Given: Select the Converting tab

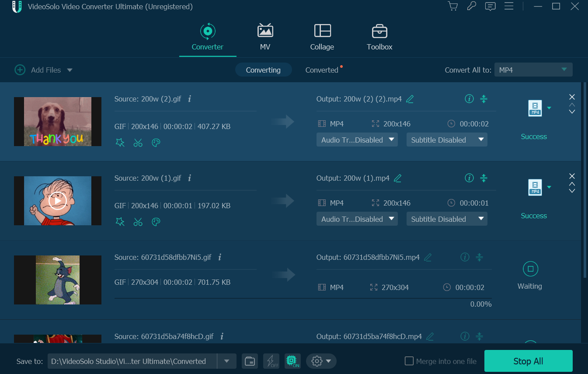Looking at the screenshot, I should tap(263, 70).
